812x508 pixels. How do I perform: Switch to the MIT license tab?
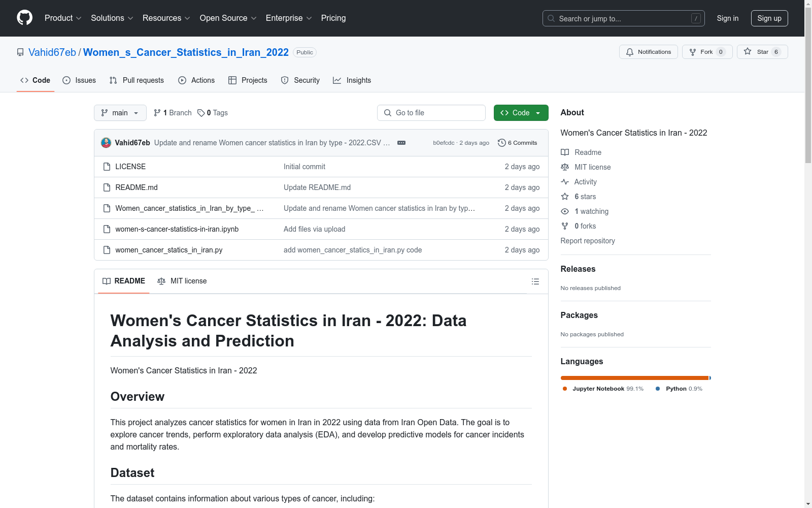(x=182, y=281)
